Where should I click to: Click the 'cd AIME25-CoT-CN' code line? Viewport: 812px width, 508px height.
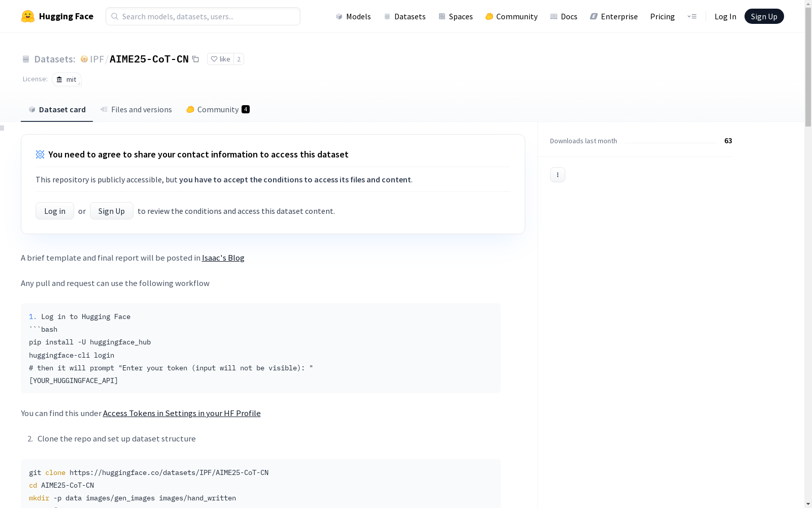tap(61, 486)
